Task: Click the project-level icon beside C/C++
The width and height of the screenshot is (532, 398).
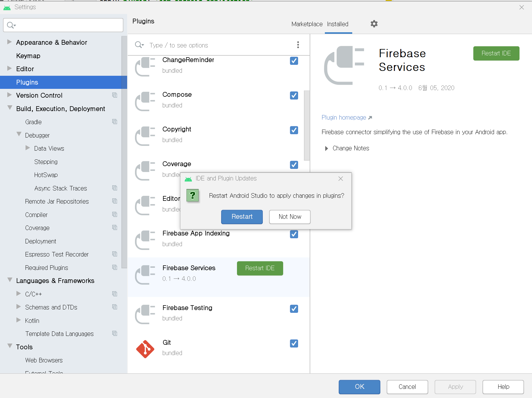Action: [x=115, y=294]
